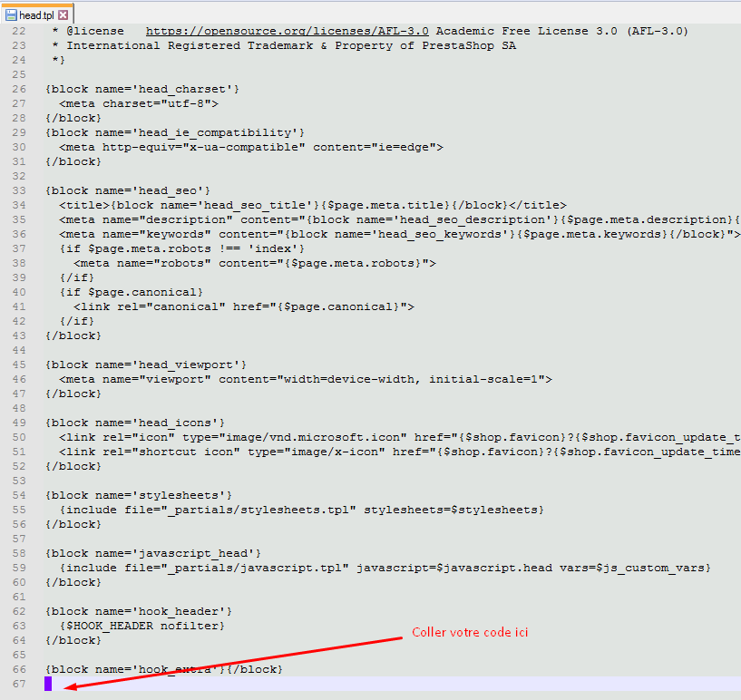Click the {block name='head_ie_compatibility'} line

(175, 132)
